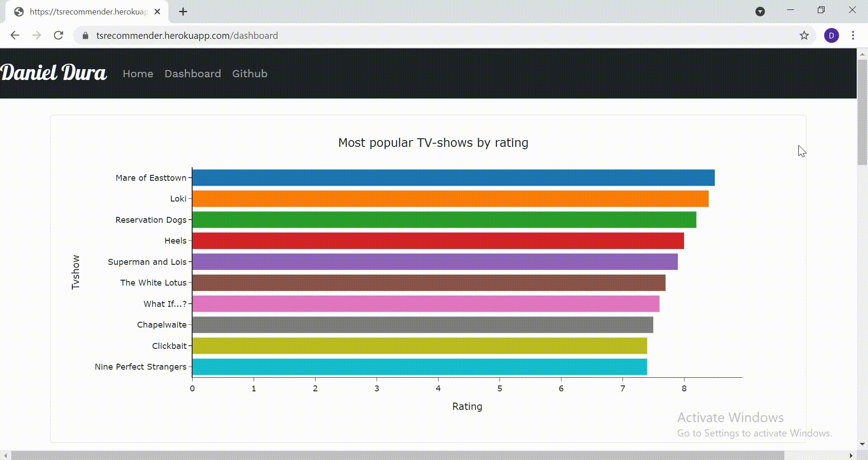The width and height of the screenshot is (868, 460).
Task: Click the purple Superman and Lois bar
Action: click(435, 262)
